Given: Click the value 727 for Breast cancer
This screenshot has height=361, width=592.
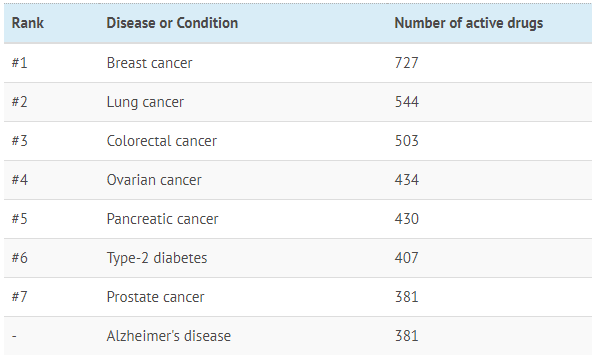Looking at the screenshot, I should [407, 63].
